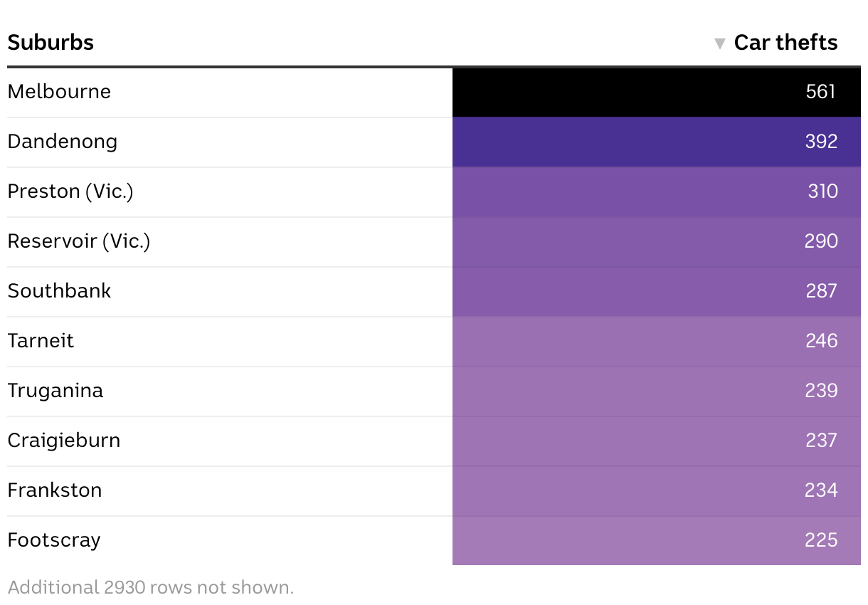Screen dimensions: 868x605
Task: Click the Frankston row name
Action: pyautogui.click(x=55, y=490)
